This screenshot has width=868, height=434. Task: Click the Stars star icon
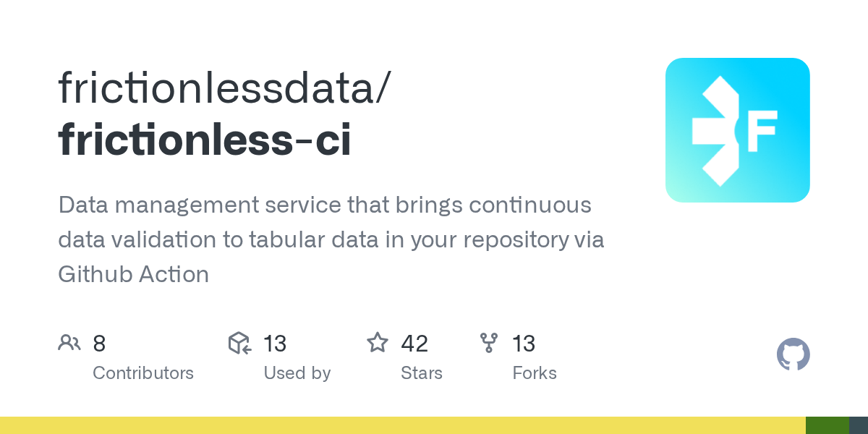tap(378, 343)
